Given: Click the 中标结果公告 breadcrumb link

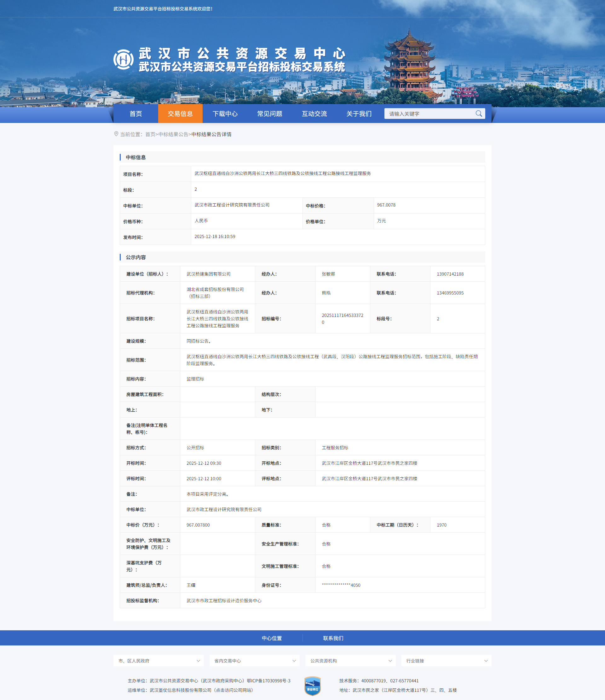Looking at the screenshot, I should (173, 134).
